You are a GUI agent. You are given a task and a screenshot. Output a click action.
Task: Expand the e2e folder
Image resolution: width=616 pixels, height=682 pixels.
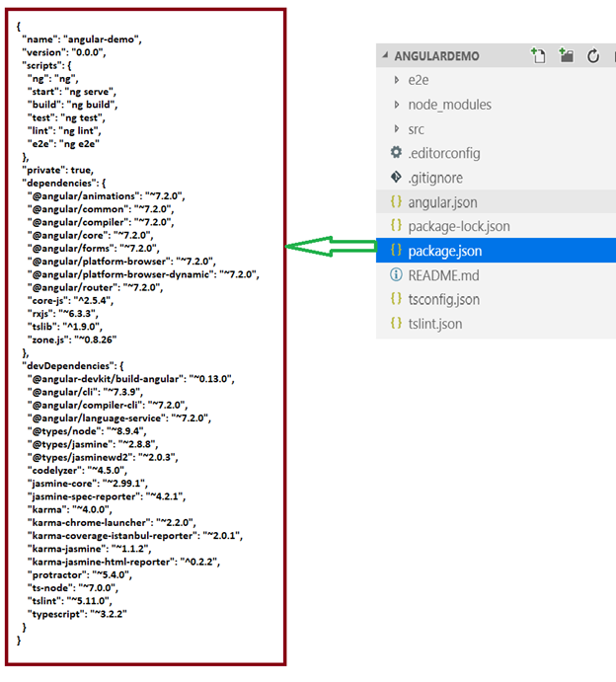click(x=396, y=80)
